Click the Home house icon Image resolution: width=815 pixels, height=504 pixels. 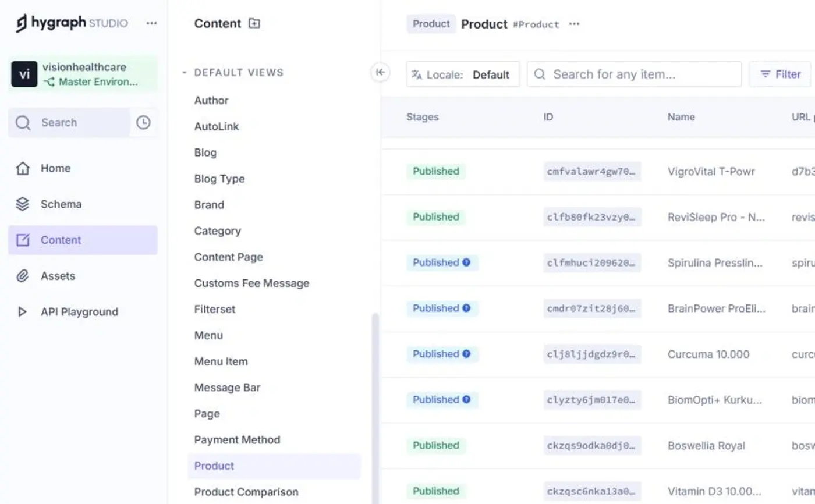[x=23, y=168]
